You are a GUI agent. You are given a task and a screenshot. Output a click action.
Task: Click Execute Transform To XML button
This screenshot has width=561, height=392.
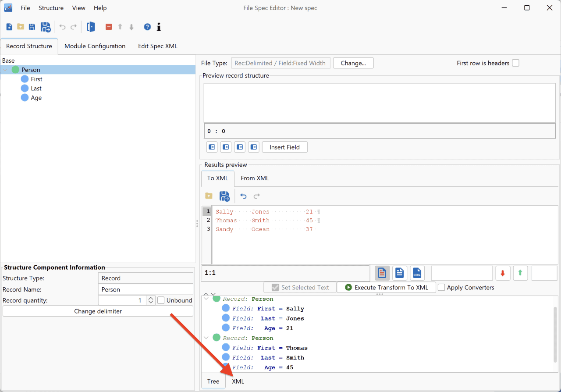coord(386,288)
